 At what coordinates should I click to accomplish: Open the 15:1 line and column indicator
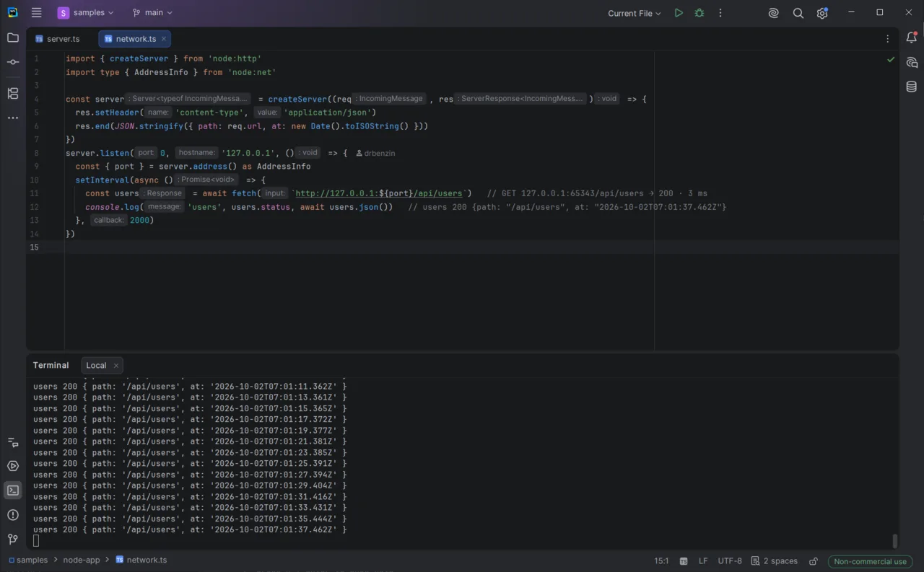(661, 560)
